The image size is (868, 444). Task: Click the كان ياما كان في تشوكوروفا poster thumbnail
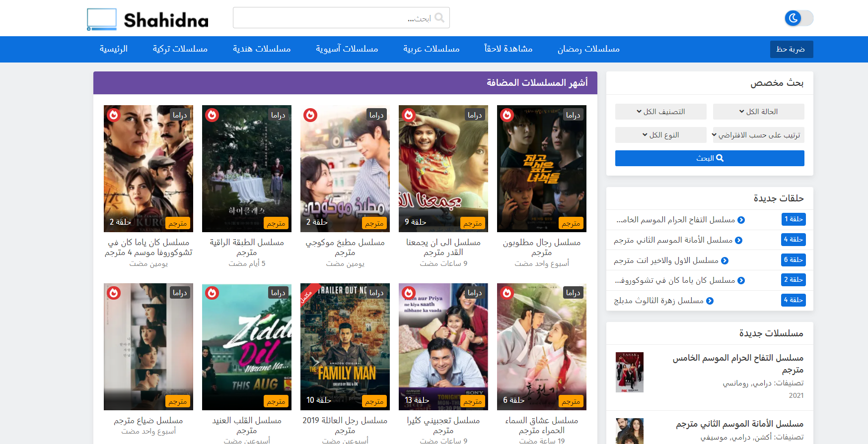pyautogui.click(x=148, y=169)
